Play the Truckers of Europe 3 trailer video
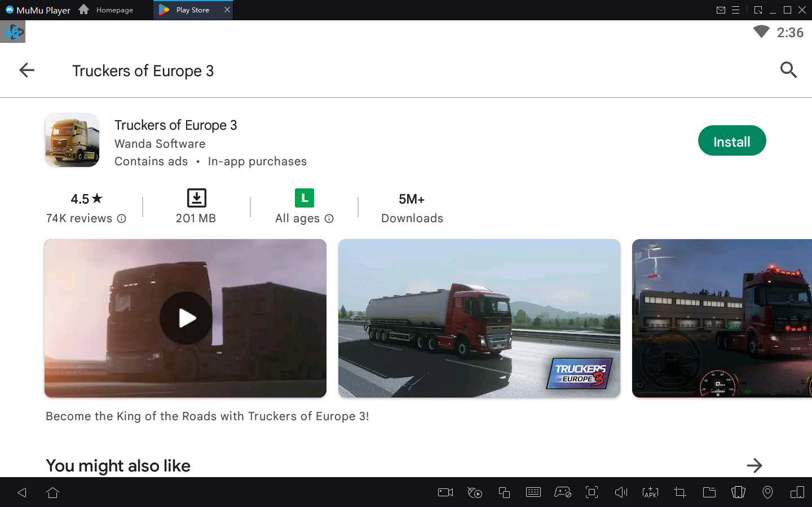The image size is (812, 507). [x=186, y=318]
